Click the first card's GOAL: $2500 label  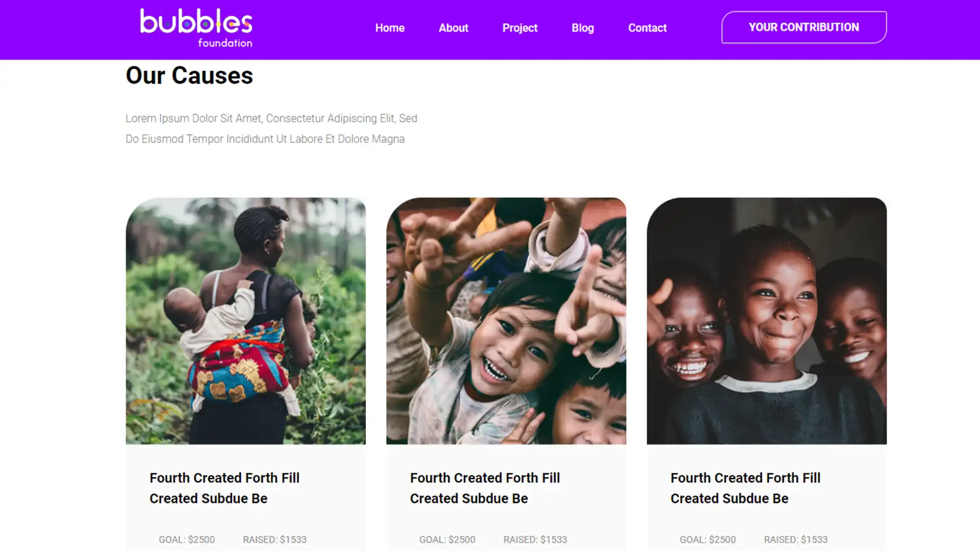(x=187, y=539)
